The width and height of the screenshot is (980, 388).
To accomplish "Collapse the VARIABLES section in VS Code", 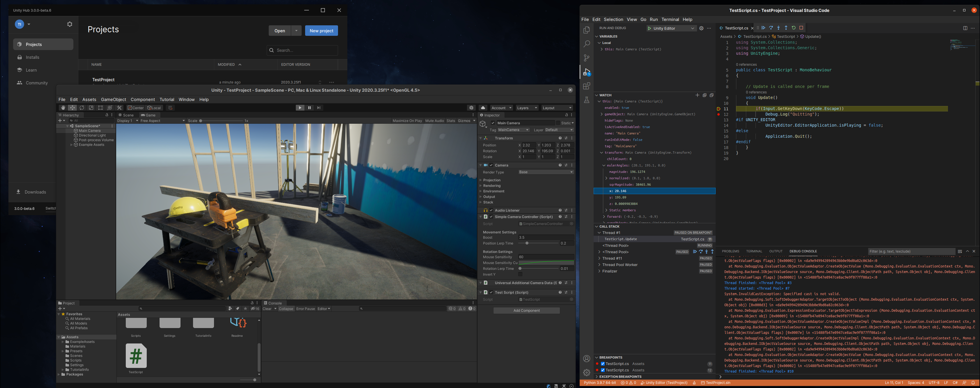I will (597, 36).
